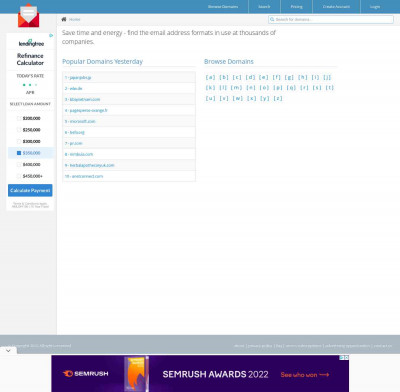Click the Home breadcrumb link

(x=75, y=20)
